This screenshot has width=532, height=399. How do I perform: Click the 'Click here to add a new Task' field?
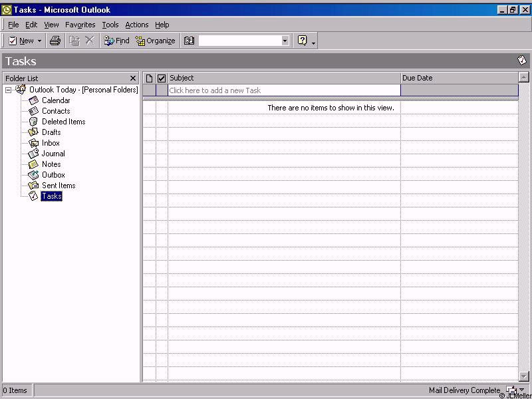click(284, 90)
